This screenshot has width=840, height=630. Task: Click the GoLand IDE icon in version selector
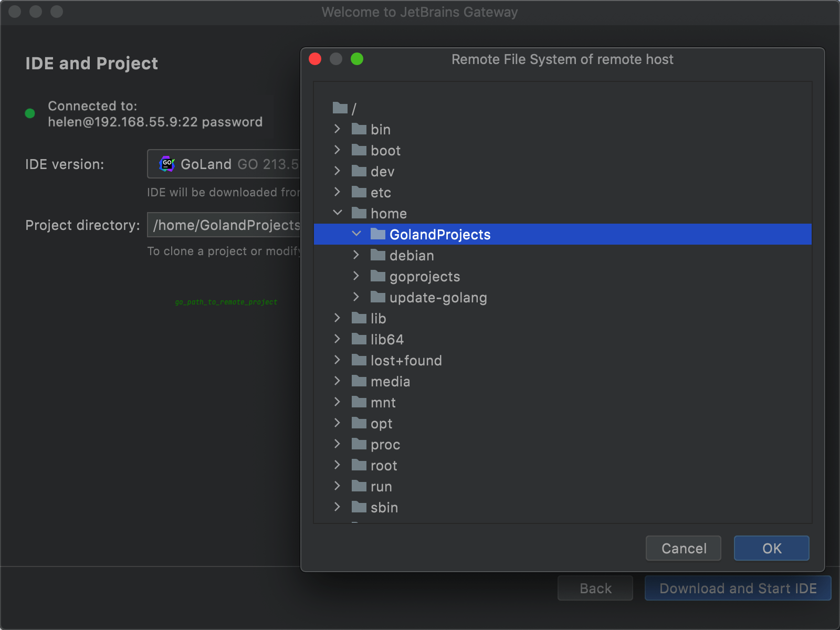pyautogui.click(x=167, y=164)
